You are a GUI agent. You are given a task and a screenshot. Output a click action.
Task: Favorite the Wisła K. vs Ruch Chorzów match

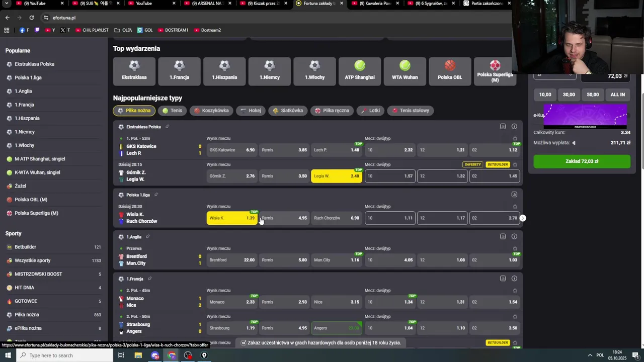tap(515, 207)
